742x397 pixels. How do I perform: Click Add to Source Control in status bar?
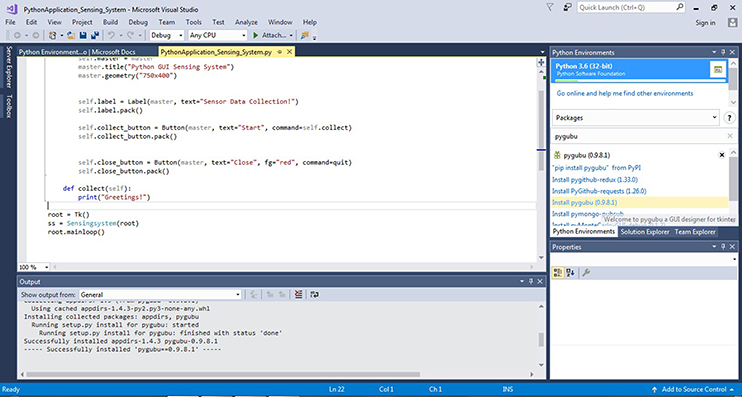(694, 389)
